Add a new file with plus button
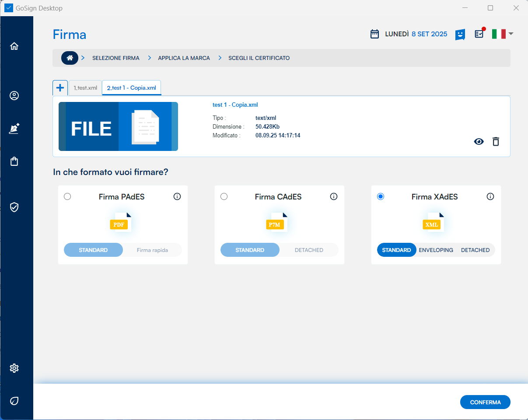 [x=60, y=87]
